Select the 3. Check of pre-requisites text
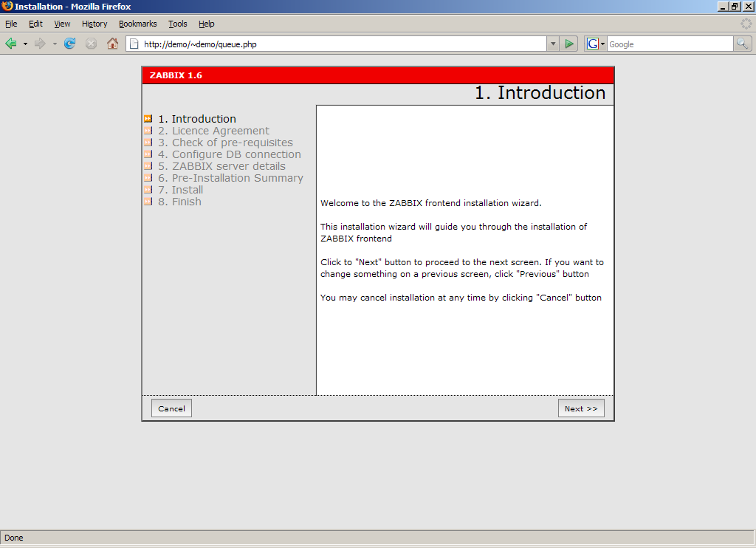The image size is (756, 548). 226,143
